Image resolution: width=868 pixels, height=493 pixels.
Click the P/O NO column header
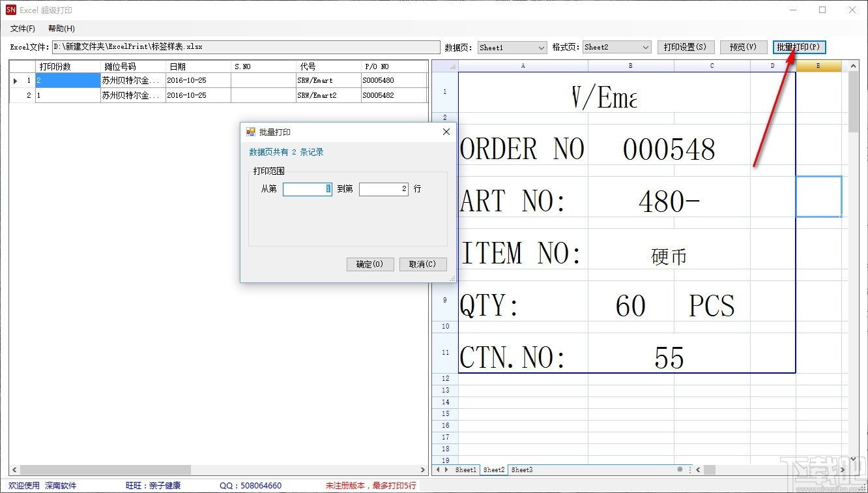tap(394, 67)
